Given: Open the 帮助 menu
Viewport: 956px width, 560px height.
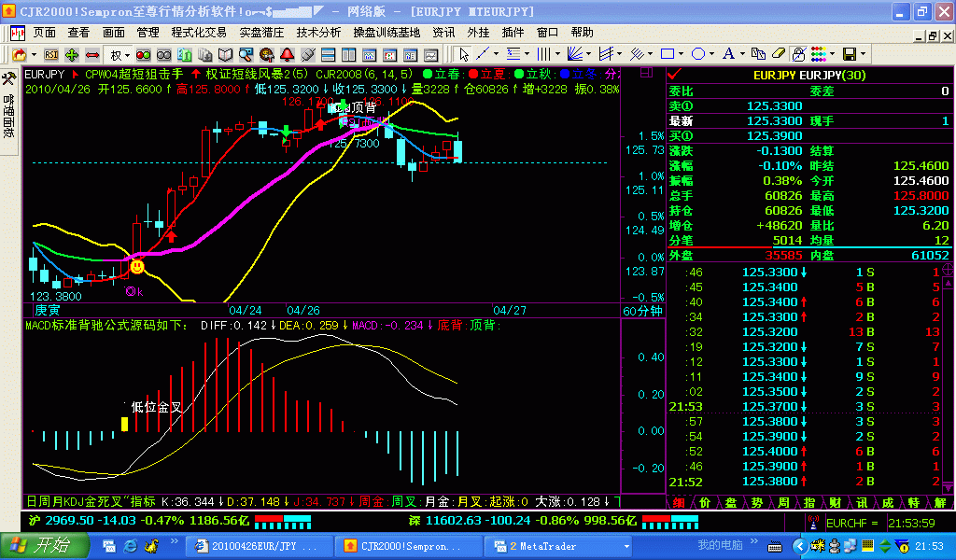Looking at the screenshot, I should pos(583,33).
